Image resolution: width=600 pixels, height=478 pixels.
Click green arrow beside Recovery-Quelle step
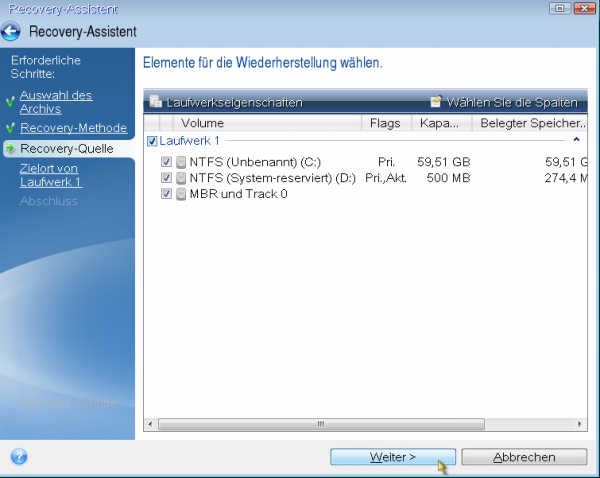pos(10,149)
